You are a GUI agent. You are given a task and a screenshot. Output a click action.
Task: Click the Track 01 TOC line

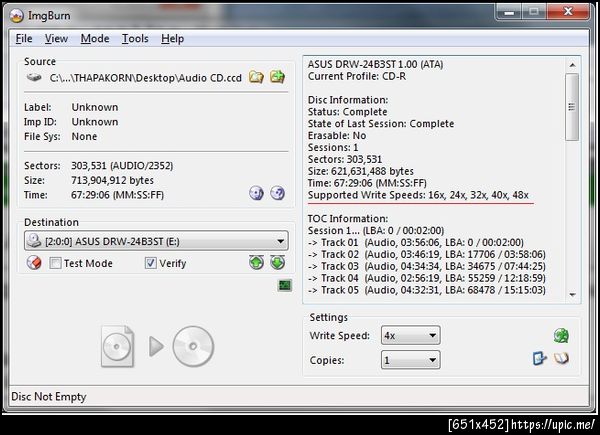416,243
